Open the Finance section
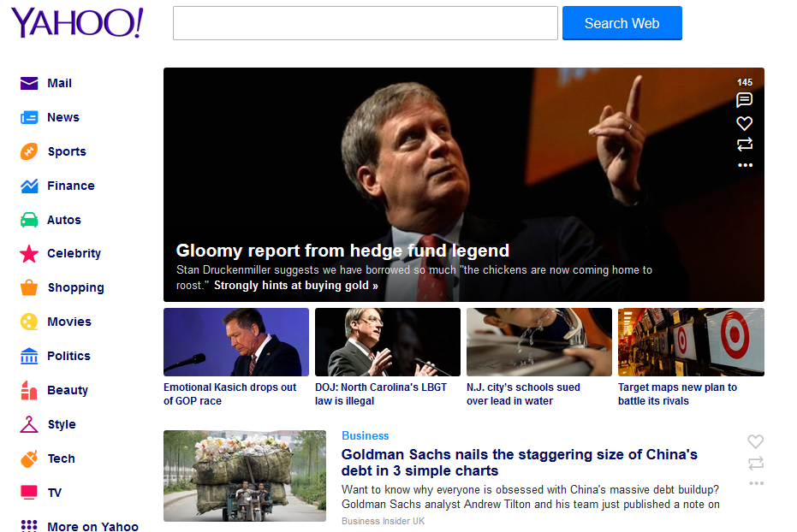This screenshot has width=797, height=532. click(71, 186)
